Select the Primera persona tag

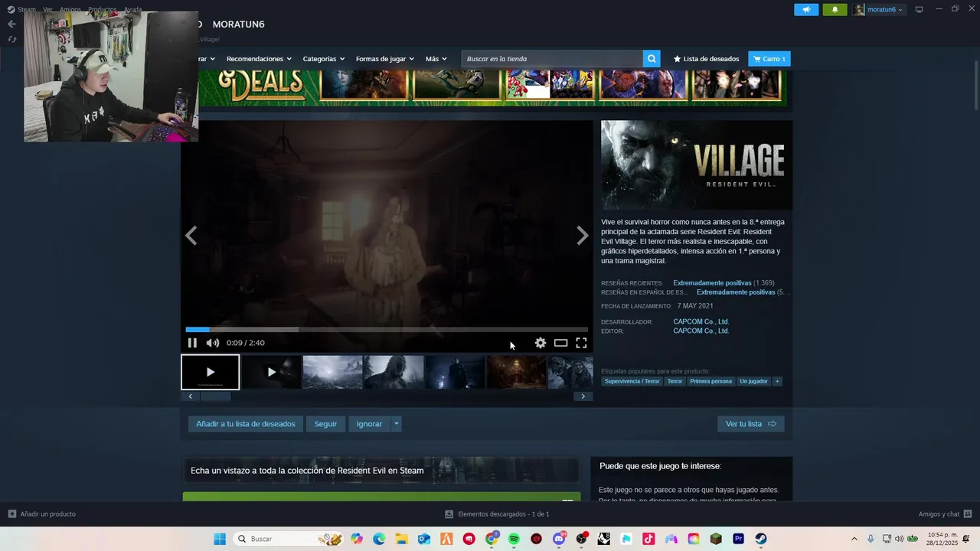710,381
